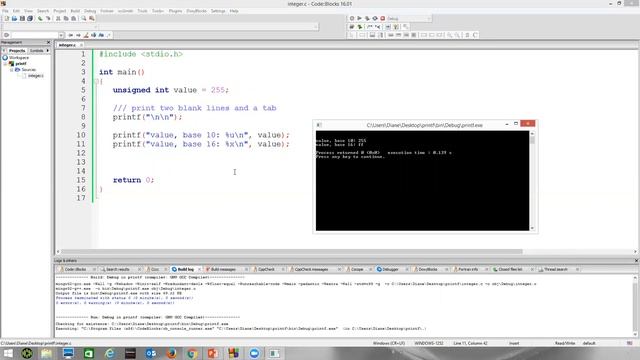This screenshot has width=640, height=360.
Task: Close the integer.c editor tab
Action: [x=81, y=45]
